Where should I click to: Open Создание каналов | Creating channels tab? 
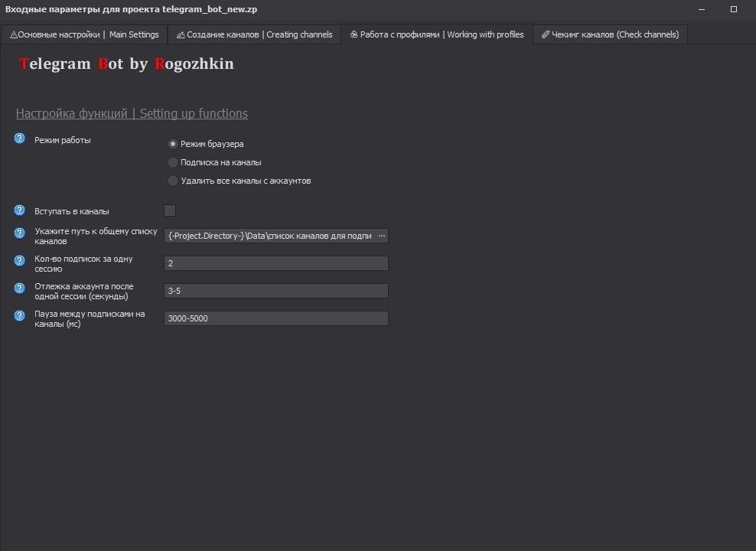tap(255, 34)
